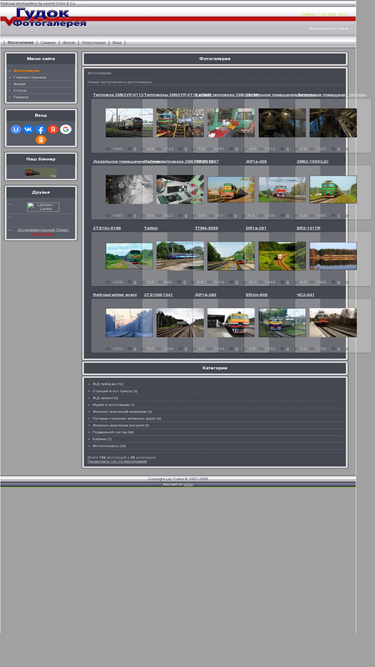375x667 pixels.
Task: Log in with the Google icon
Action: pyautogui.click(x=65, y=129)
